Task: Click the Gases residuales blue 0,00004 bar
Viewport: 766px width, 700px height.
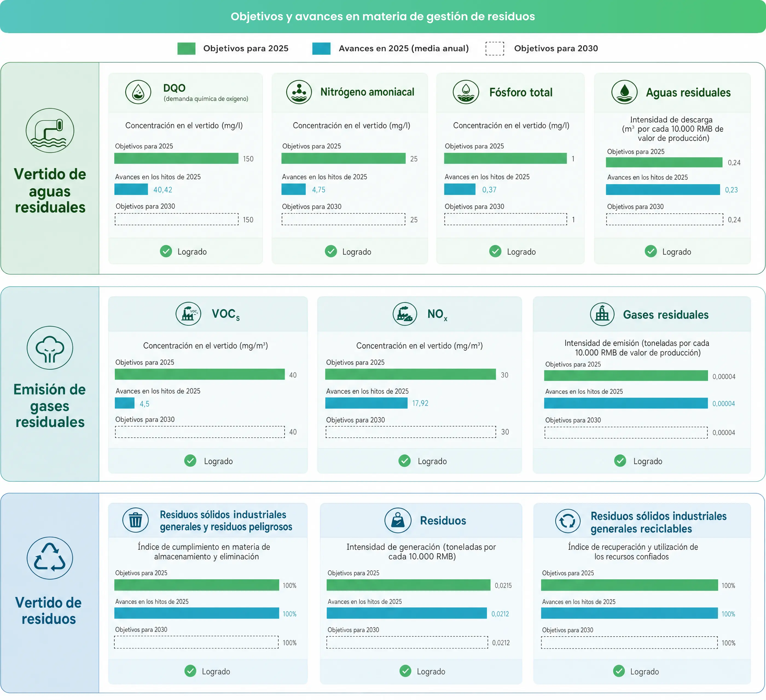Action: pos(626,403)
